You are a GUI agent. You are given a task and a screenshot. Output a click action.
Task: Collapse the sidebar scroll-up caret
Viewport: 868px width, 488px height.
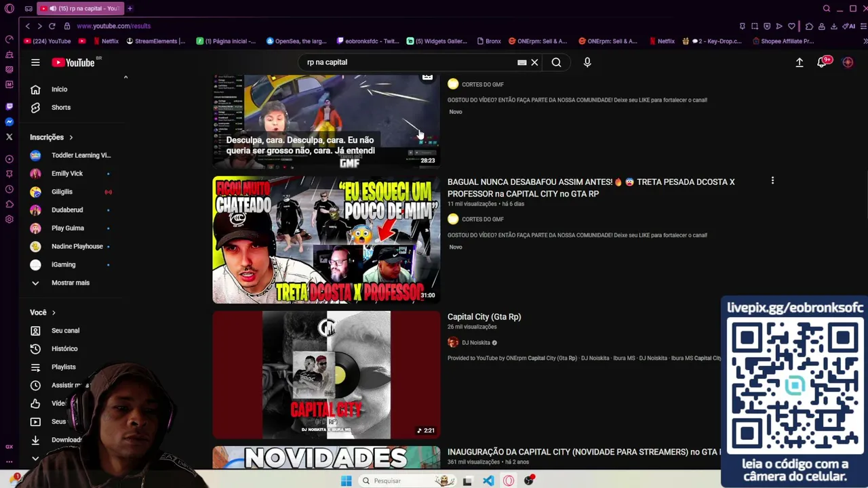pyautogui.click(x=125, y=78)
